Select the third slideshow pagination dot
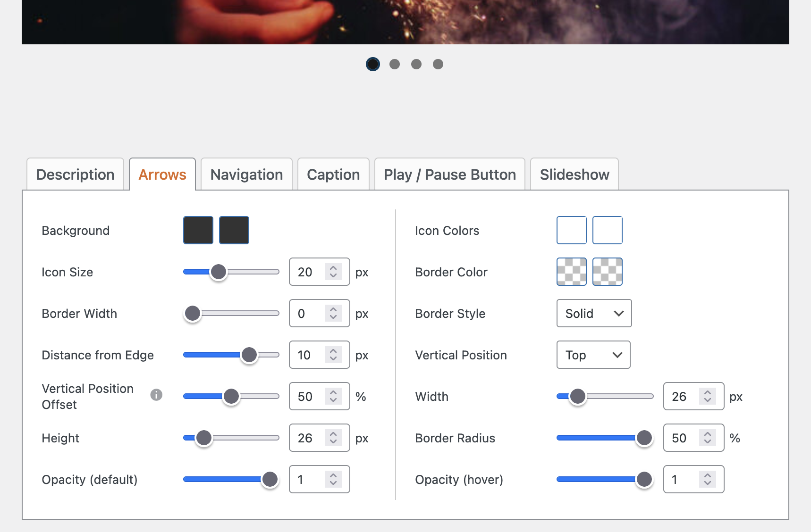Screen dimensions: 811x532 (x=416, y=64)
